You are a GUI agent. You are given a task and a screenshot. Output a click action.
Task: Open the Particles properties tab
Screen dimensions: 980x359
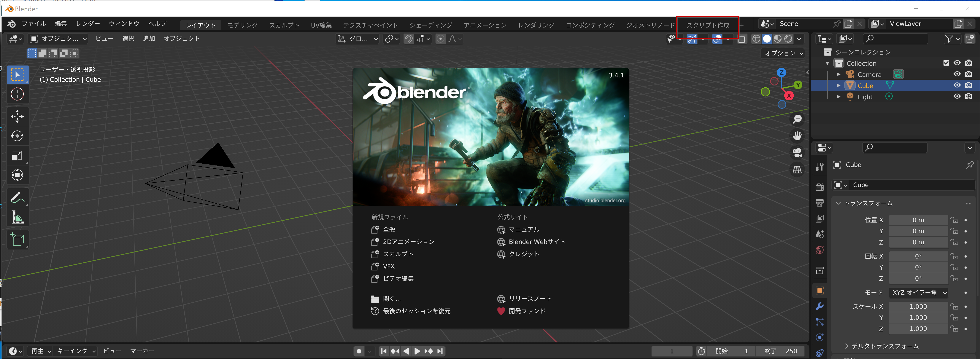820,322
